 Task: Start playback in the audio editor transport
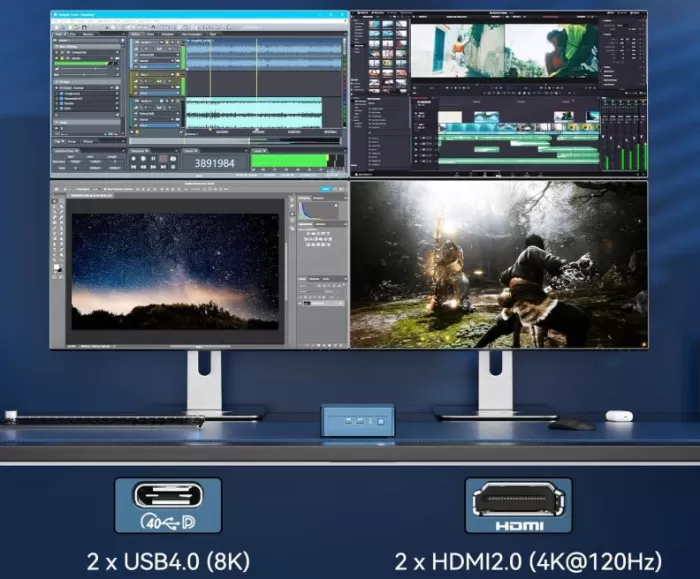tap(143, 159)
